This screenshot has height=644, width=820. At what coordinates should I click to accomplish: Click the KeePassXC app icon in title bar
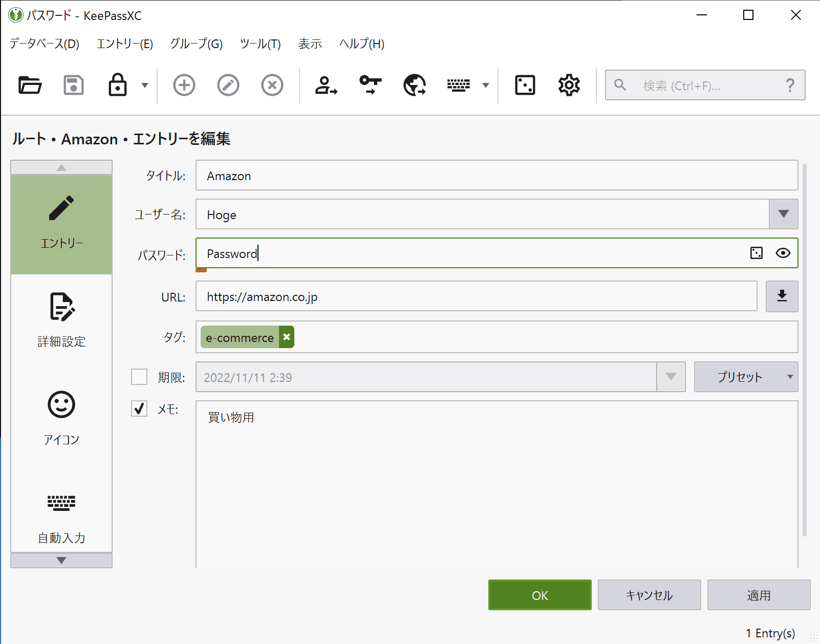(15, 15)
